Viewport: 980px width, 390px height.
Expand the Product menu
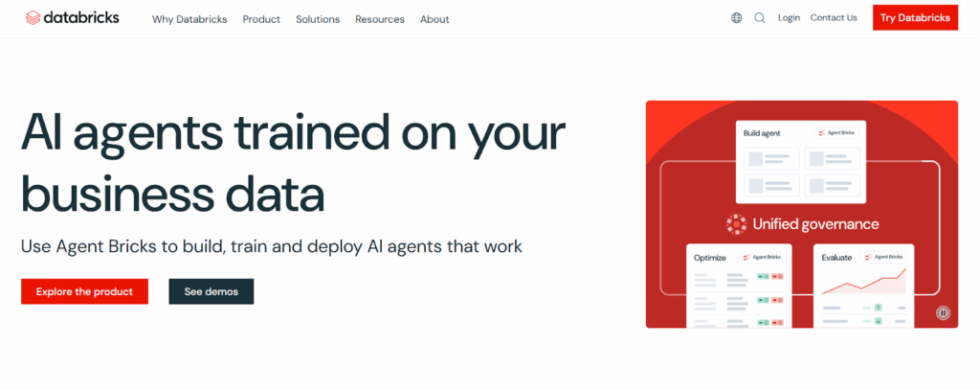coord(261,19)
